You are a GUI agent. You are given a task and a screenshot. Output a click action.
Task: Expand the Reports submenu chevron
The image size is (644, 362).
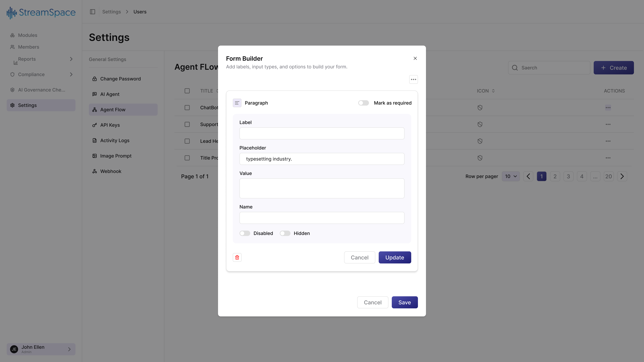tap(71, 59)
